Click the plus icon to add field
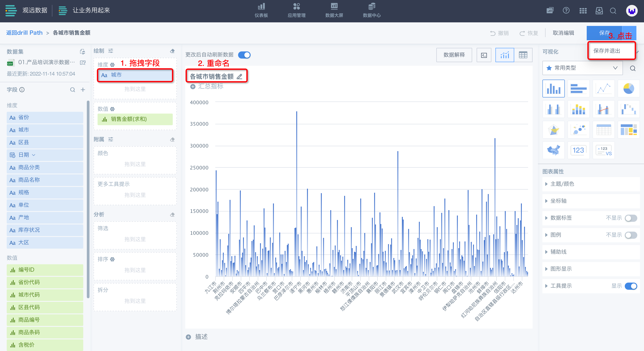Viewport: 644px width, 351px height. coord(83,90)
